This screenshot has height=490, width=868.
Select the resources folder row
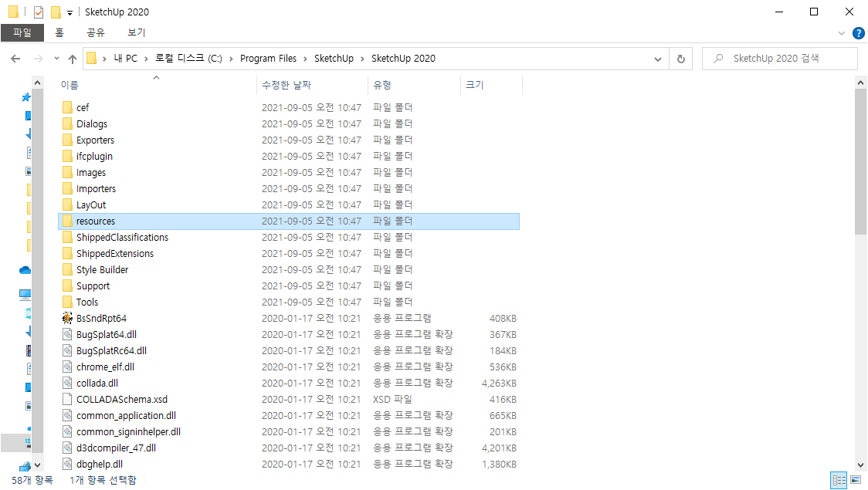288,221
